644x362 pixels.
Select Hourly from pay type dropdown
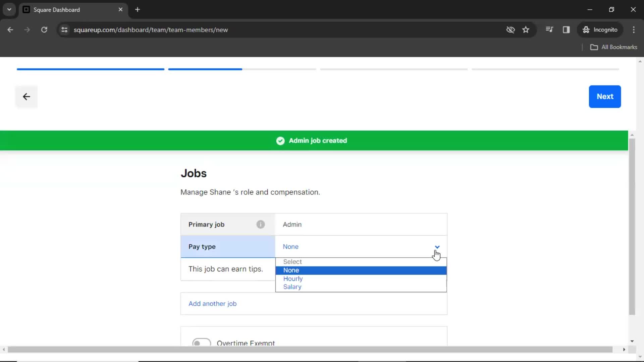click(x=293, y=279)
